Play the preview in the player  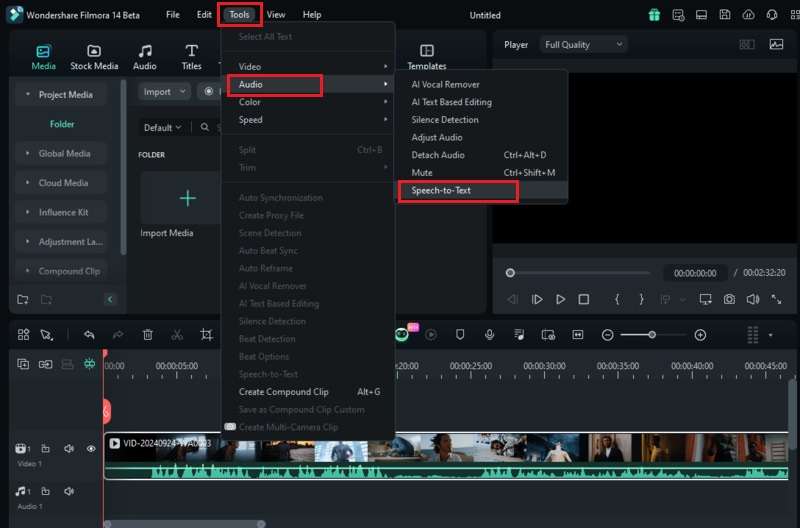tap(560, 299)
